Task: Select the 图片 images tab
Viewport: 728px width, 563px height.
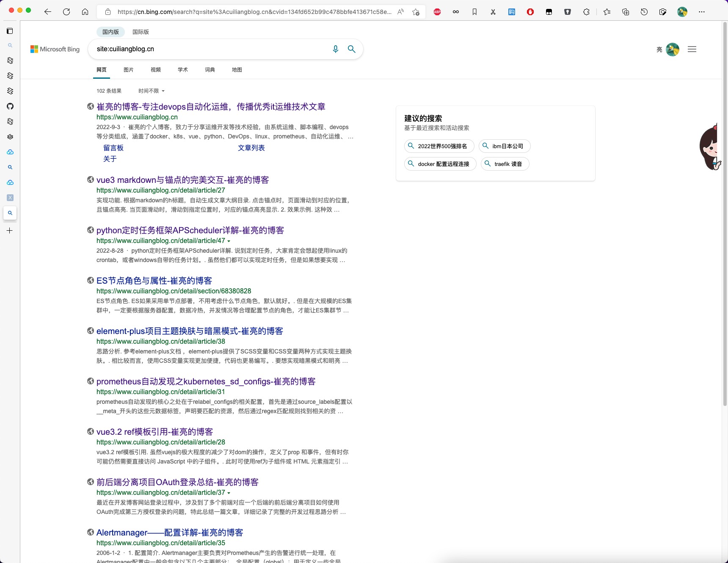Action: click(129, 70)
